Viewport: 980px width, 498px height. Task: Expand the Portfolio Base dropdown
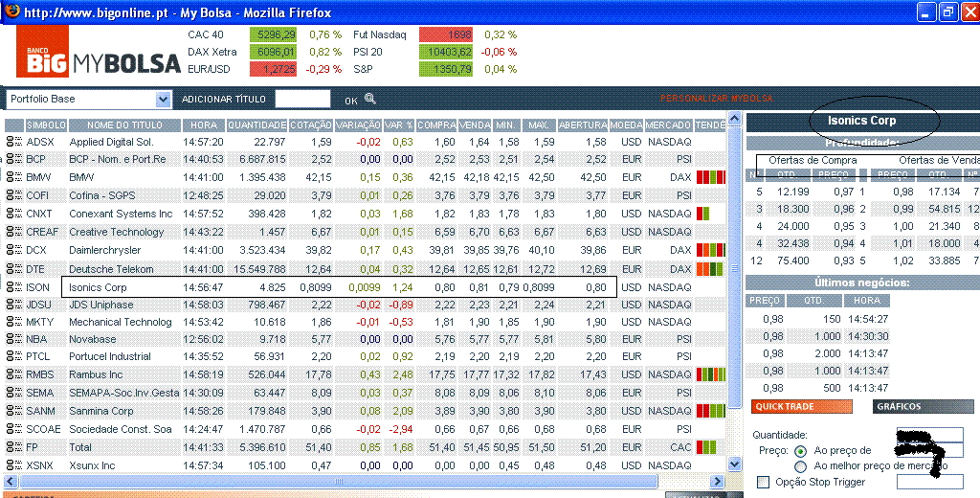[162, 99]
